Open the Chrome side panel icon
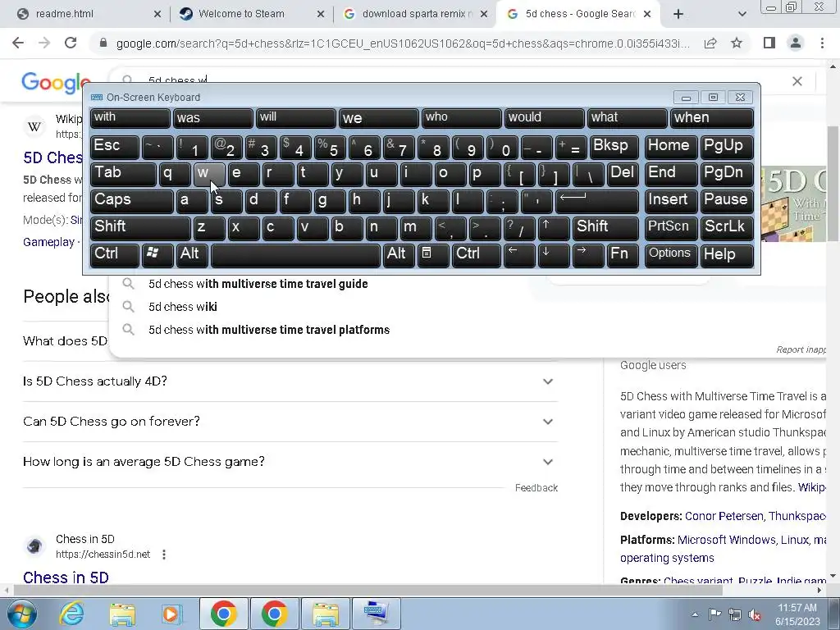This screenshot has height=630, width=840. point(769,43)
